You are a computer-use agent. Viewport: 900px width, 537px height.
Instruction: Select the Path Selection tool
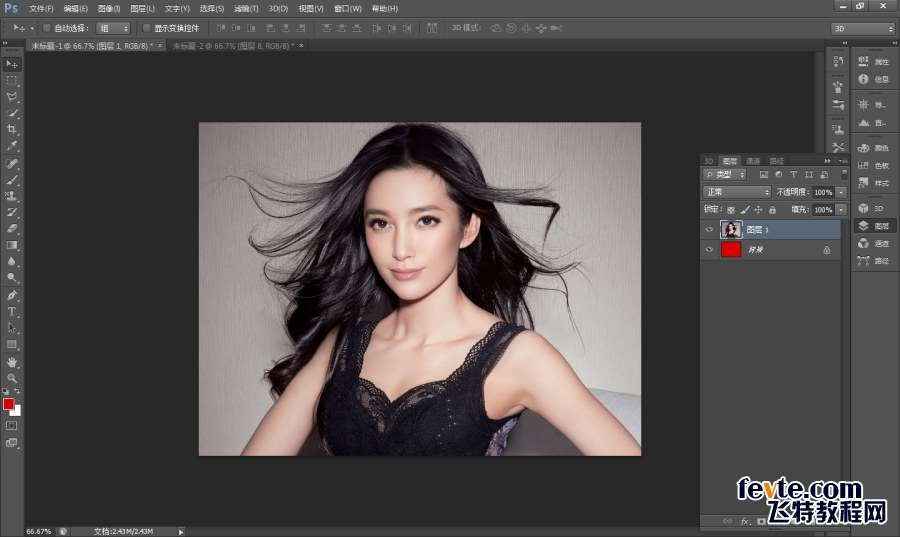coord(11,328)
